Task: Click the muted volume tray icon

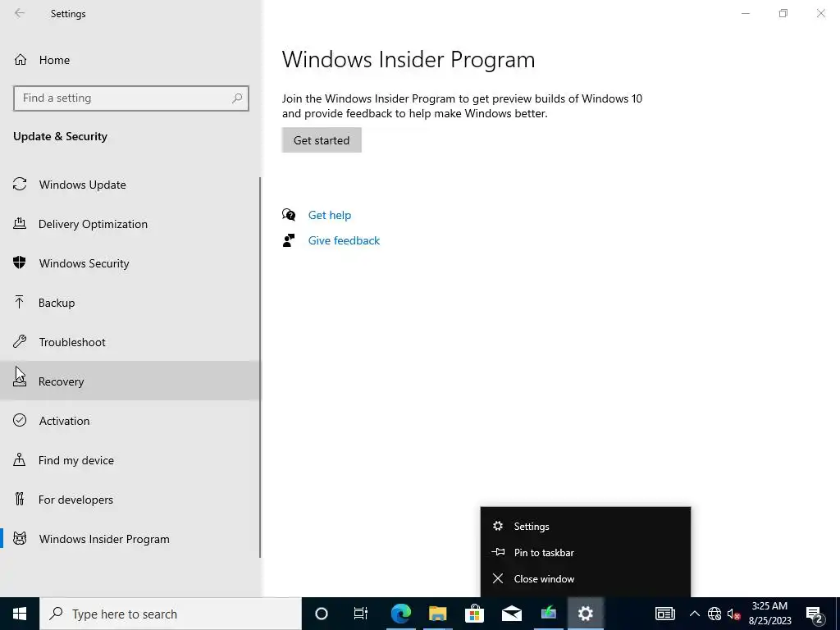Action: [x=733, y=614]
